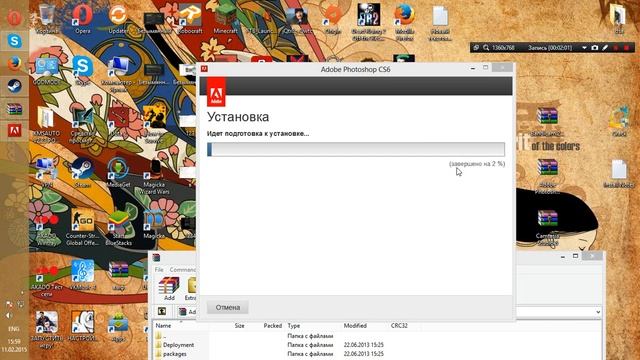The height and width of the screenshot is (360, 640).
Task: Switch to WinRAR in the left taskbar
Action: point(14,109)
